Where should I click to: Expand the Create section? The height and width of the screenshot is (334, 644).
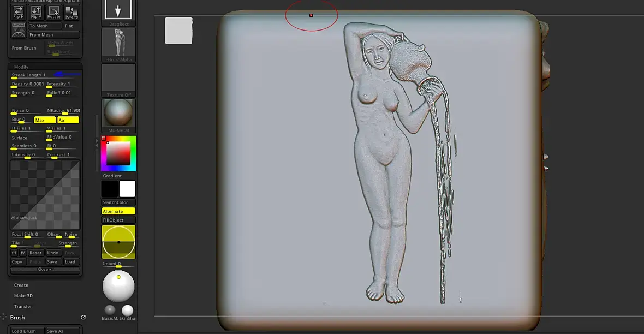[x=21, y=285]
